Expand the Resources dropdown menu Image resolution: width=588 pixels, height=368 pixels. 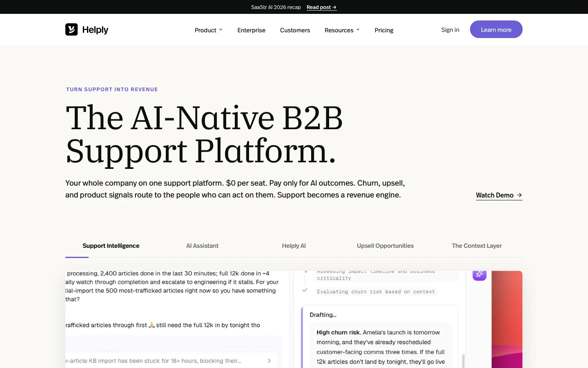[x=342, y=30]
